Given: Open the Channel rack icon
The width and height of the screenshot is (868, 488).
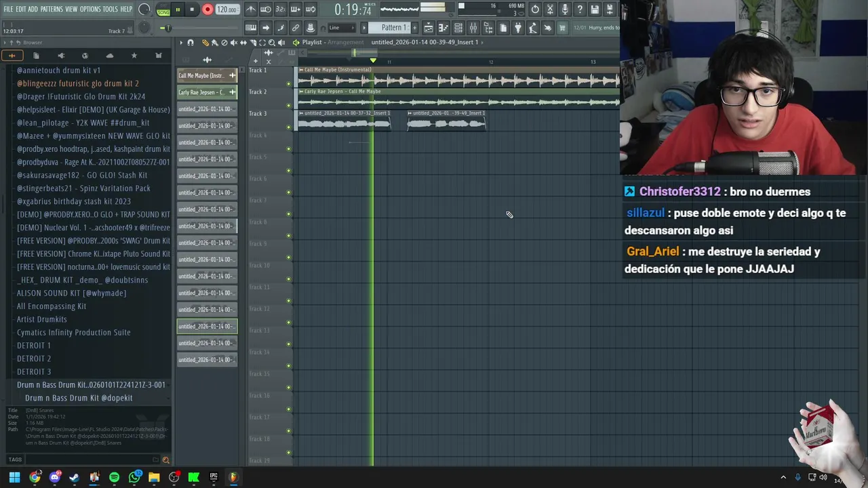Looking at the screenshot, I should coord(458,28).
